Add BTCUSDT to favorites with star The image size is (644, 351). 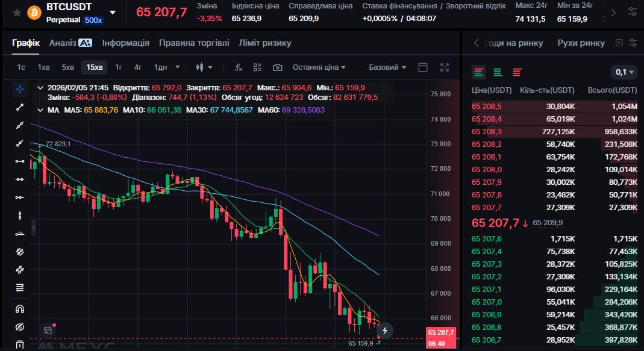point(17,13)
